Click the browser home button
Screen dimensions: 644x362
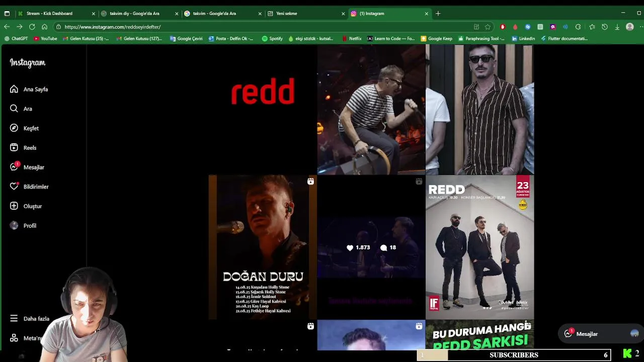pos(44,27)
